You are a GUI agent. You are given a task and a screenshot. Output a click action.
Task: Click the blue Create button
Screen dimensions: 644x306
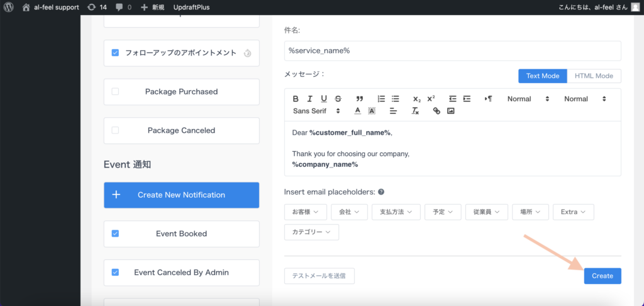point(602,276)
